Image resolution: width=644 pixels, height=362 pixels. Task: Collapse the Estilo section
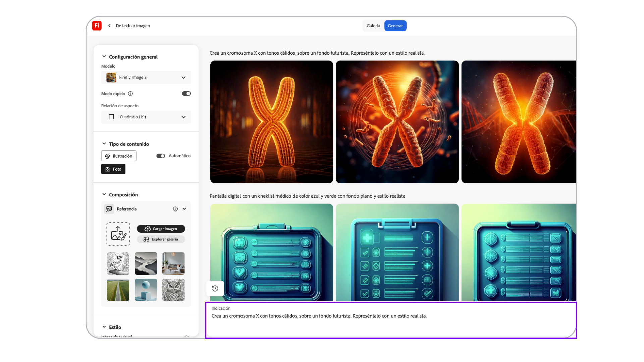click(x=104, y=327)
